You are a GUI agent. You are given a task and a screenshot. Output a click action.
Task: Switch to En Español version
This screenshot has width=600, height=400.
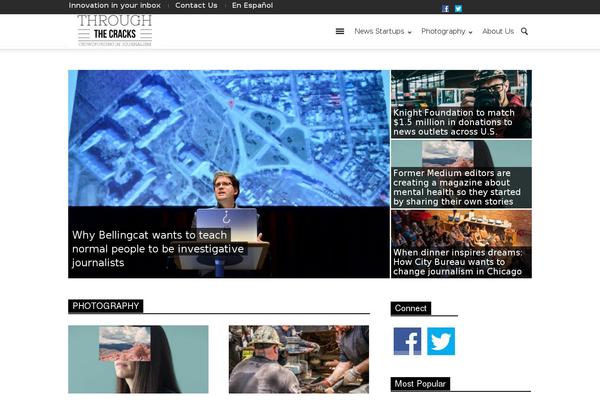pyautogui.click(x=252, y=5)
